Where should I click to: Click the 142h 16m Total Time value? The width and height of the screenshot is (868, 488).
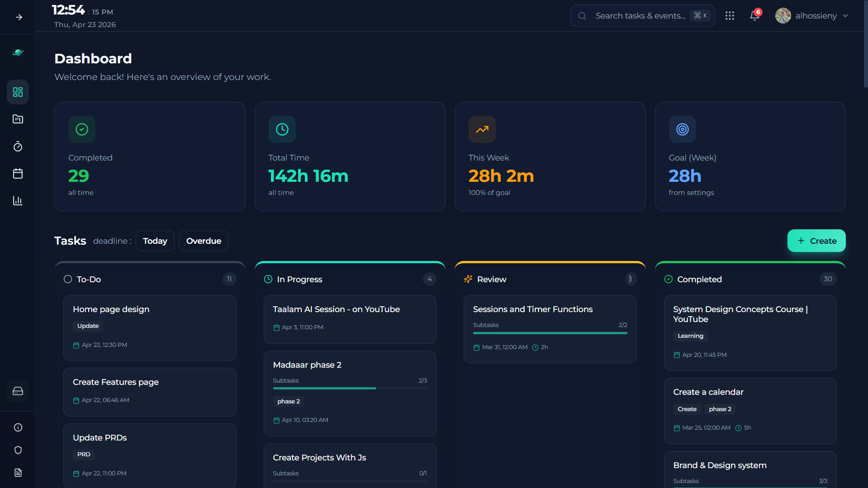[308, 176]
